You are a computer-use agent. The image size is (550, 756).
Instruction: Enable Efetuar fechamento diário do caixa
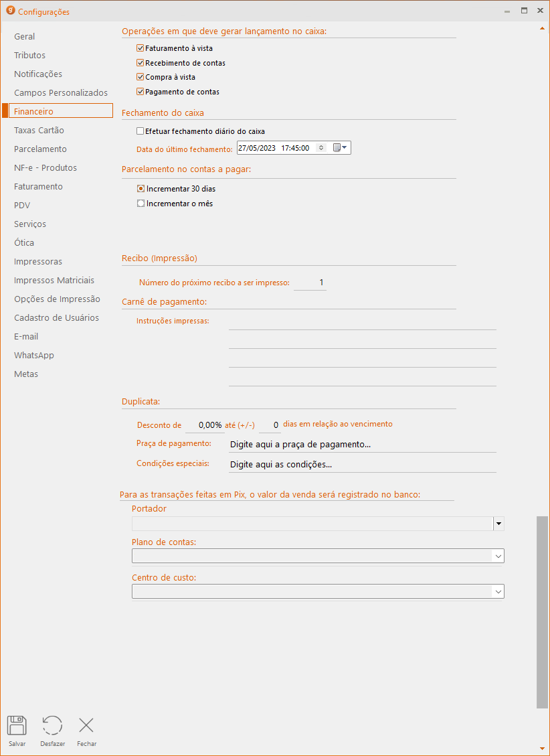pos(140,131)
